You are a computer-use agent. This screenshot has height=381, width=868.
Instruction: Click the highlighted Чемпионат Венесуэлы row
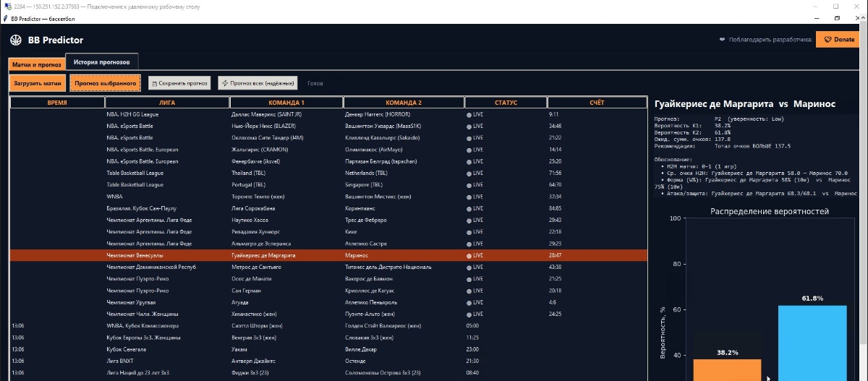(328, 255)
